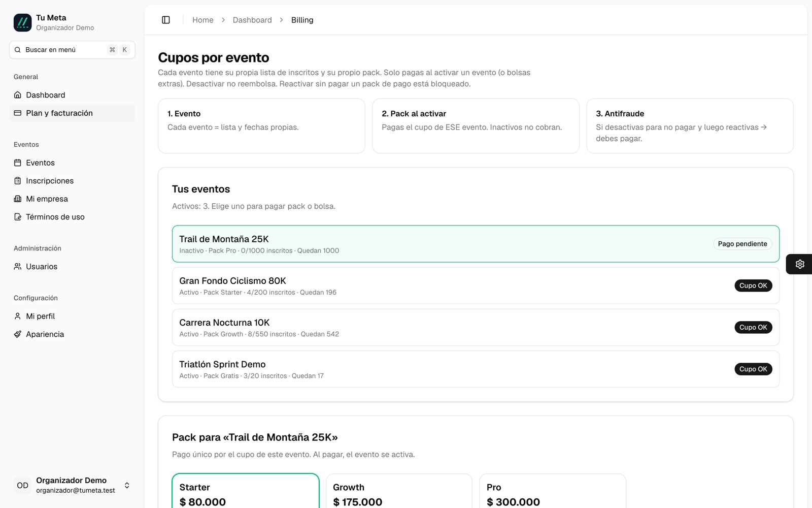Click the Inscripciones clipboard icon
Image resolution: width=812 pixels, height=508 pixels.
point(18,181)
